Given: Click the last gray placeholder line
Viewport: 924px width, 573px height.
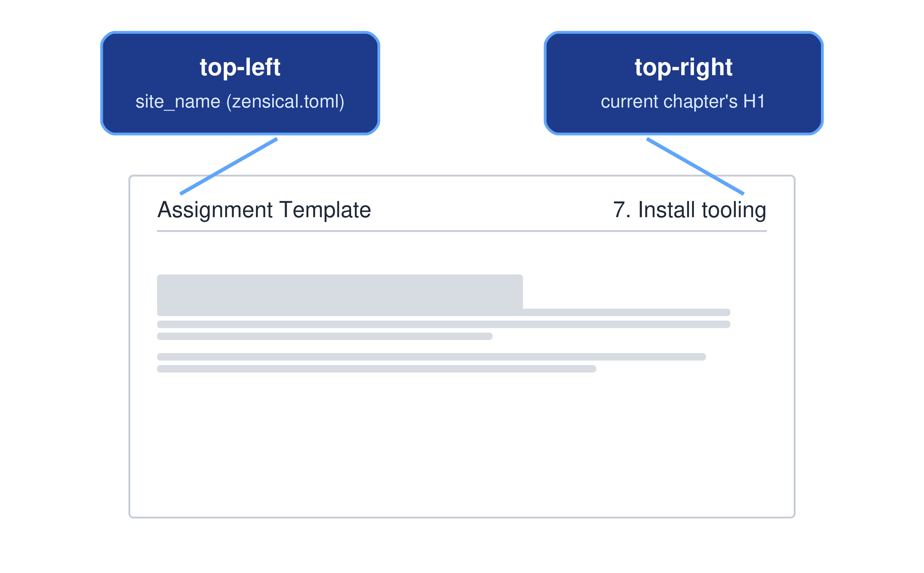Looking at the screenshot, I should tap(376, 369).
